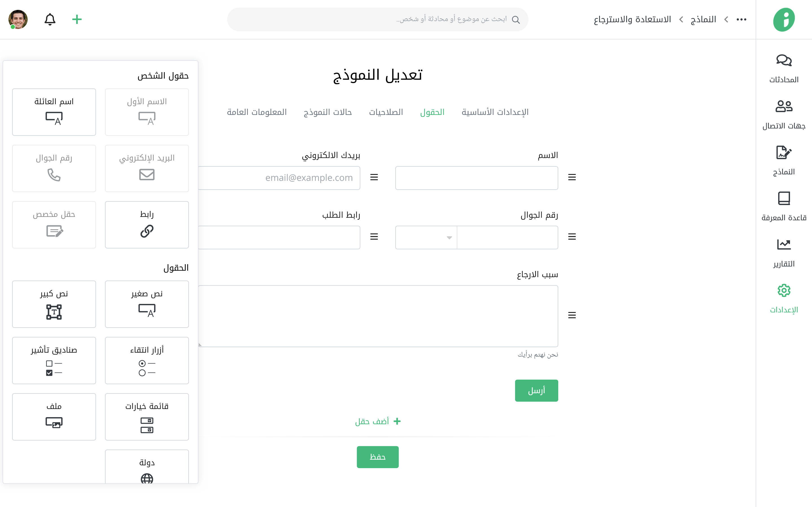Click the user profile avatar
The width and height of the screenshot is (812, 507).
(x=18, y=19)
